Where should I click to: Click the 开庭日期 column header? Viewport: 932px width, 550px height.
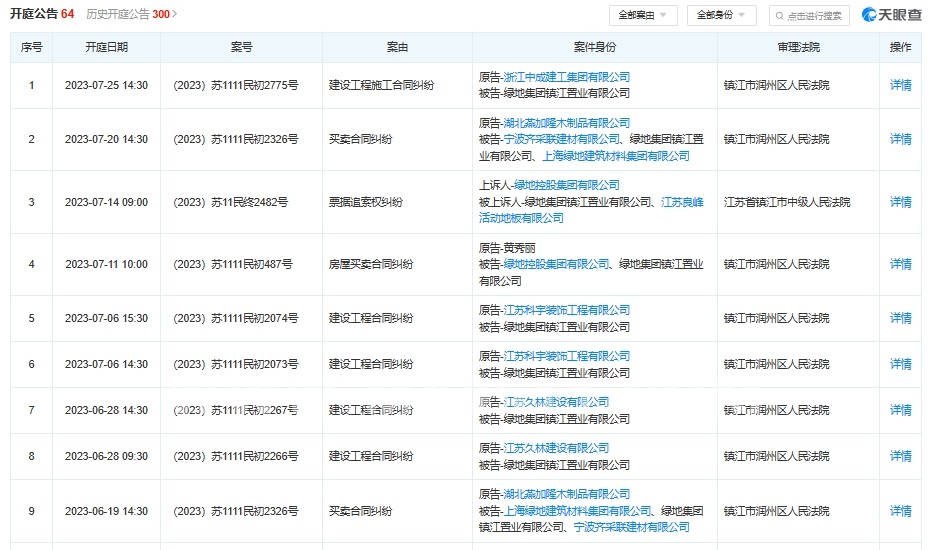tap(106, 47)
